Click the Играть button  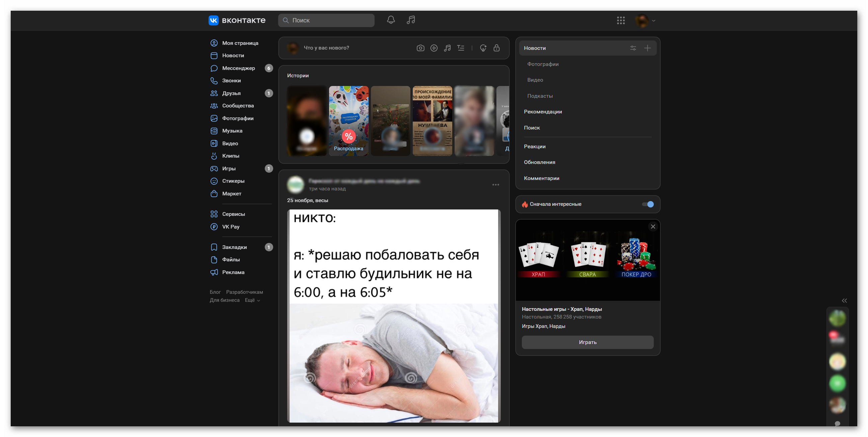coord(587,342)
